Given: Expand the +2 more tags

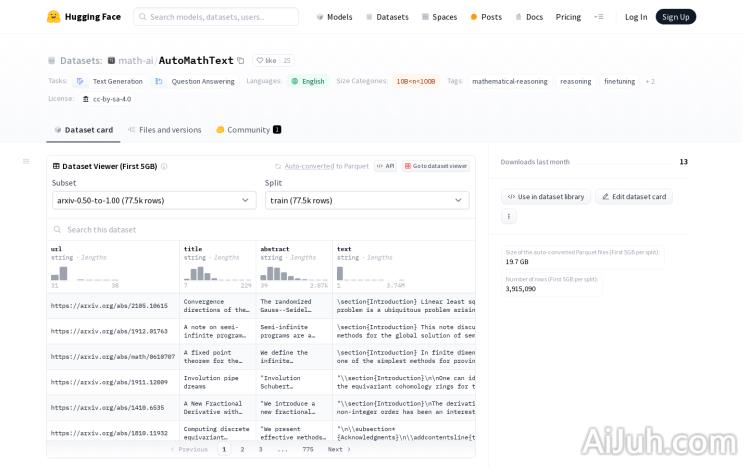Looking at the screenshot, I should click(650, 81).
